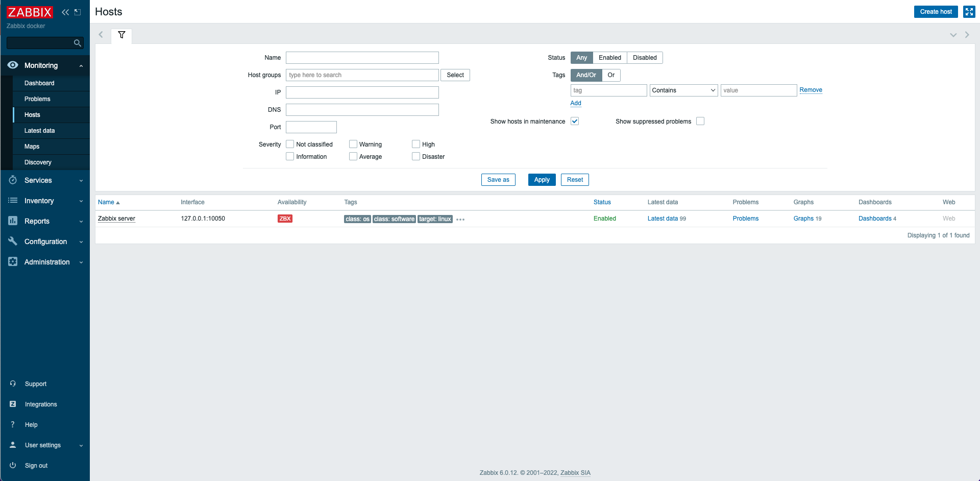
Task: Click inside the Name filter field
Action: click(x=362, y=57)
